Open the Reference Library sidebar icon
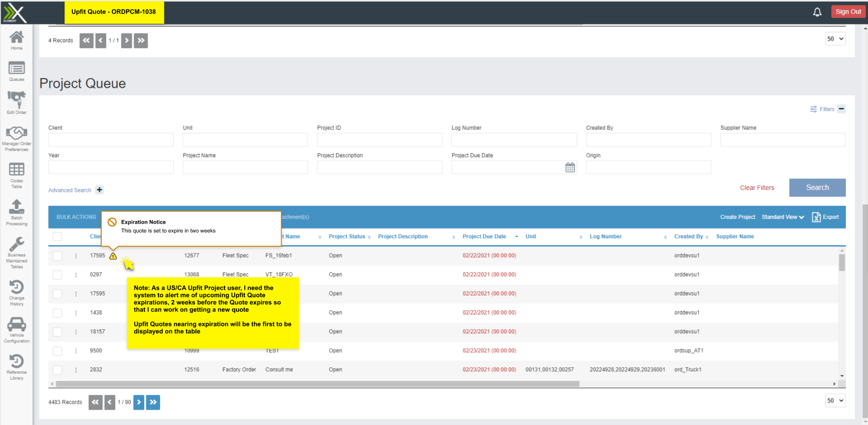Screen dimensions: 868x425 pos(16,361)
